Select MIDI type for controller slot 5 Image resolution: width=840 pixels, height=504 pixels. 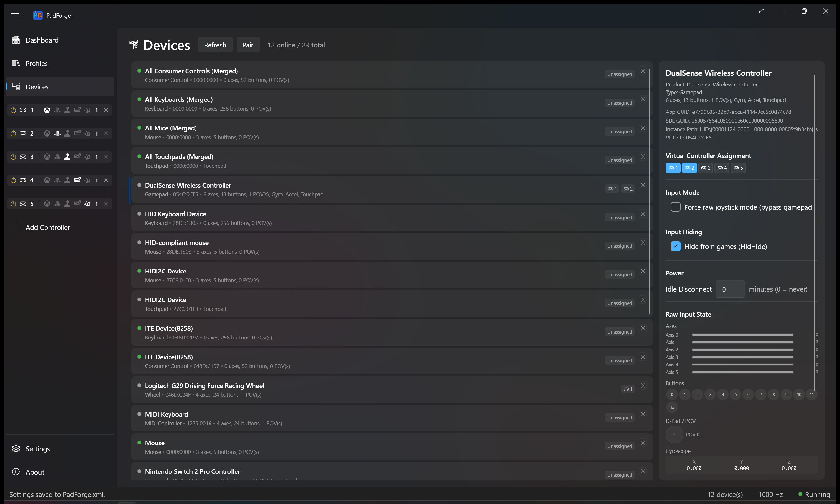pyautogui.click(x=87, y=204)
